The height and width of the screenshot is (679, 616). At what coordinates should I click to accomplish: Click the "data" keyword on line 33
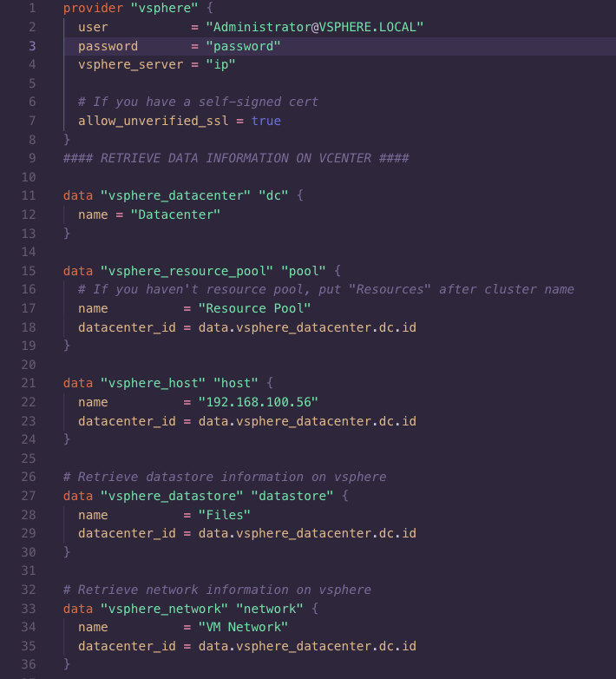(x=78, y=609)
